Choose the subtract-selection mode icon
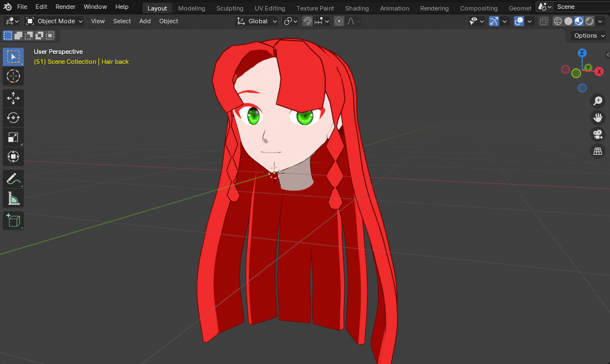The width and height of the screenshot is (610, 364). click(29, 36)
